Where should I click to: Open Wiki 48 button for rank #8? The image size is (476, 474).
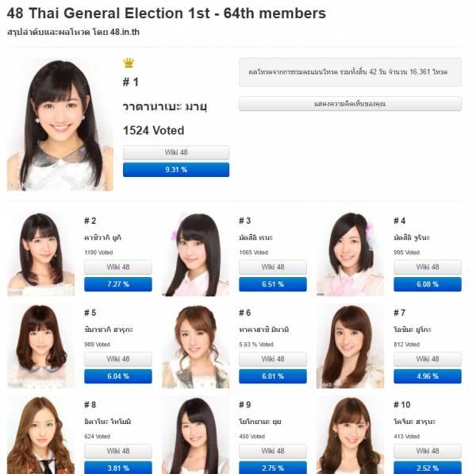(118, 451)
